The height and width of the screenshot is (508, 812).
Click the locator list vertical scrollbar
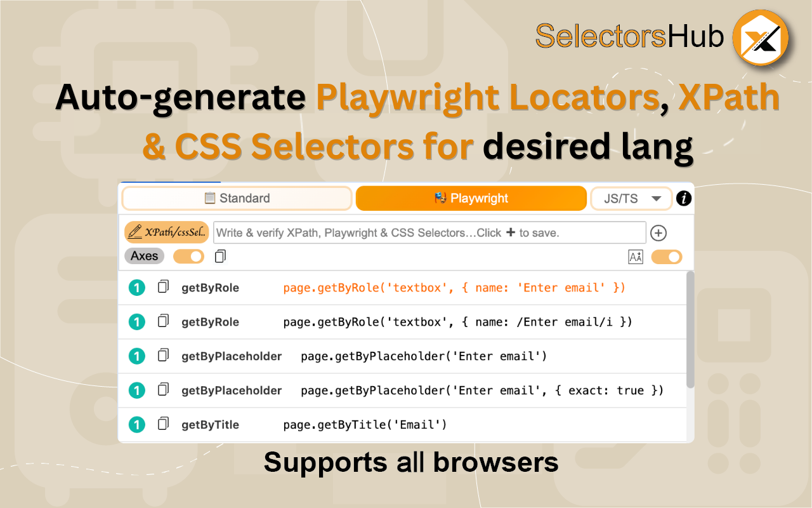pos(690,330)
